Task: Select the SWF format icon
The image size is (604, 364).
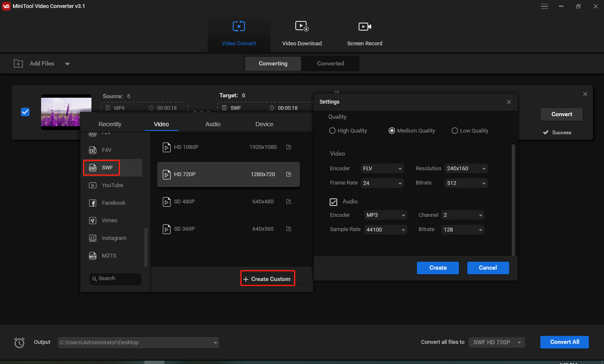Action: (x=93, y=168)
